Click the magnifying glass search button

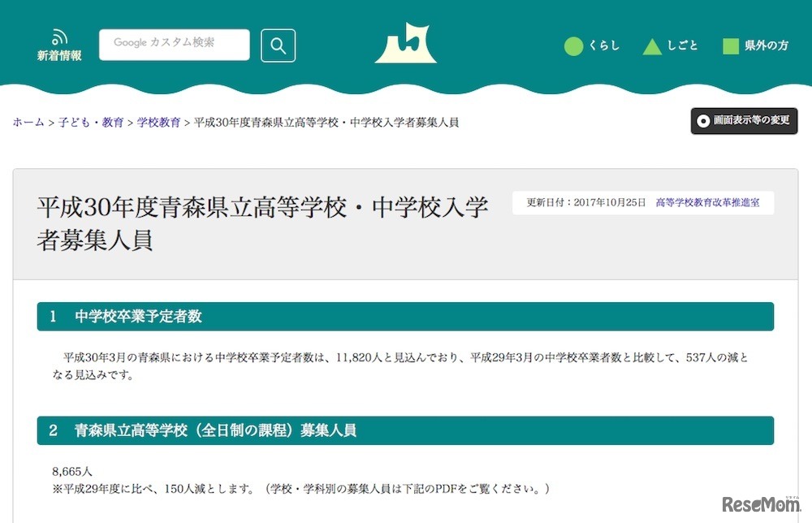pos(278,45)
